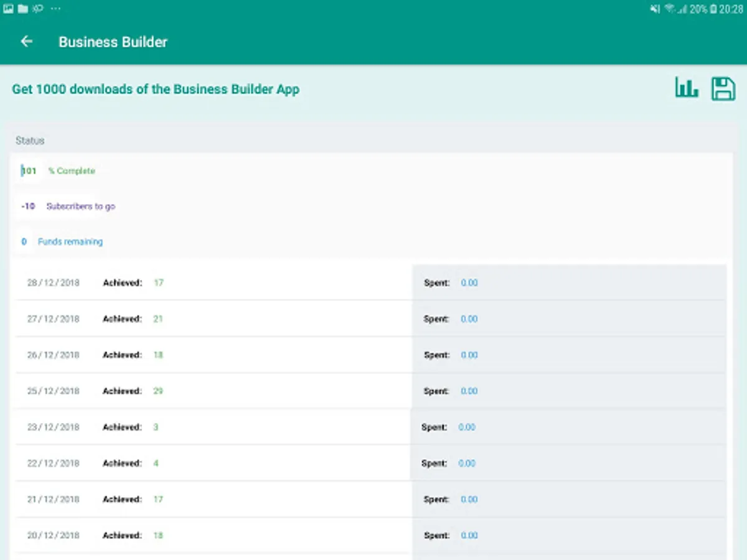This screenshot has width=747, height=560.
Task: Select the 23/12/2018 date entry
Action: tap(54, 427)
